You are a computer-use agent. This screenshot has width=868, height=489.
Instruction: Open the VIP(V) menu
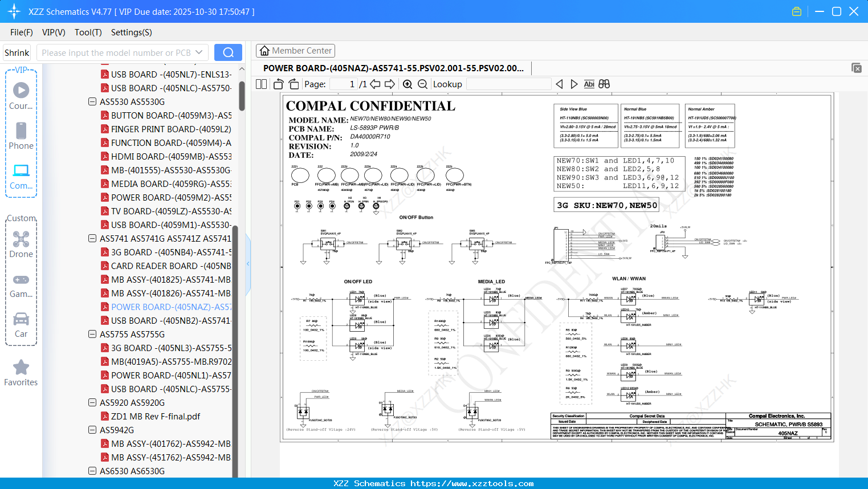point(54,32)
